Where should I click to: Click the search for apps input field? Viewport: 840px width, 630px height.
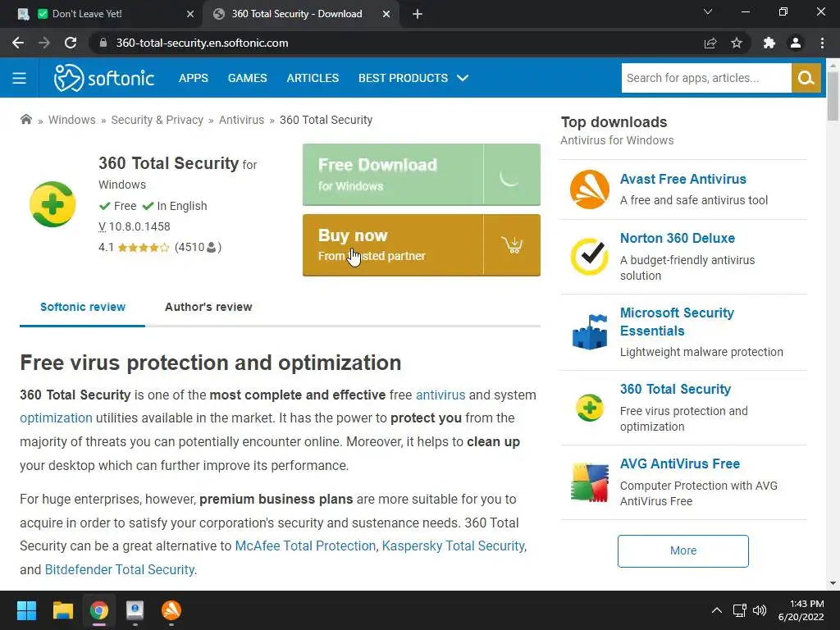pos(706,78)
